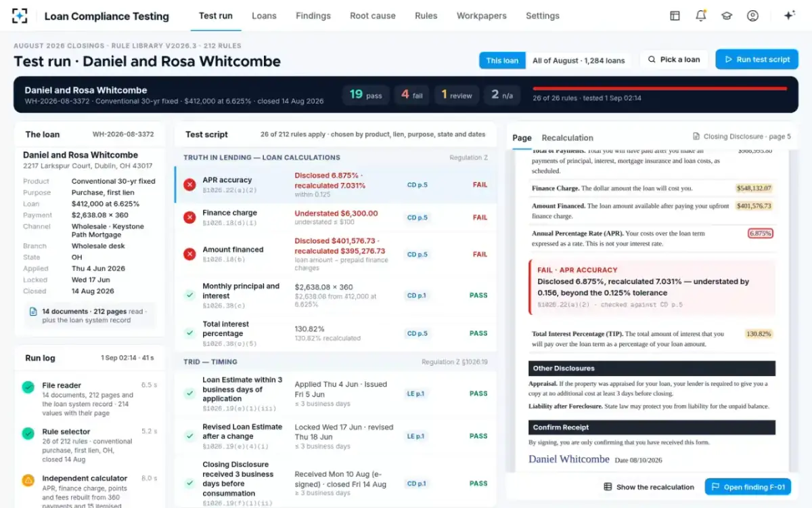Screen dimensions: 812x508
Task: Click the LE p.1 reference on Revised Loan Estimate row
Action: pyautogui.click(x=417, y=436)
